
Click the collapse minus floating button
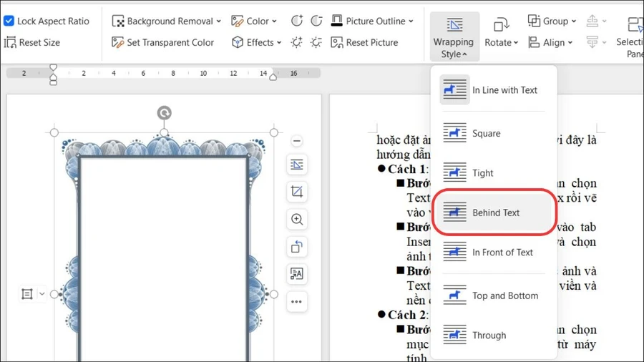(x=296, y=141)
